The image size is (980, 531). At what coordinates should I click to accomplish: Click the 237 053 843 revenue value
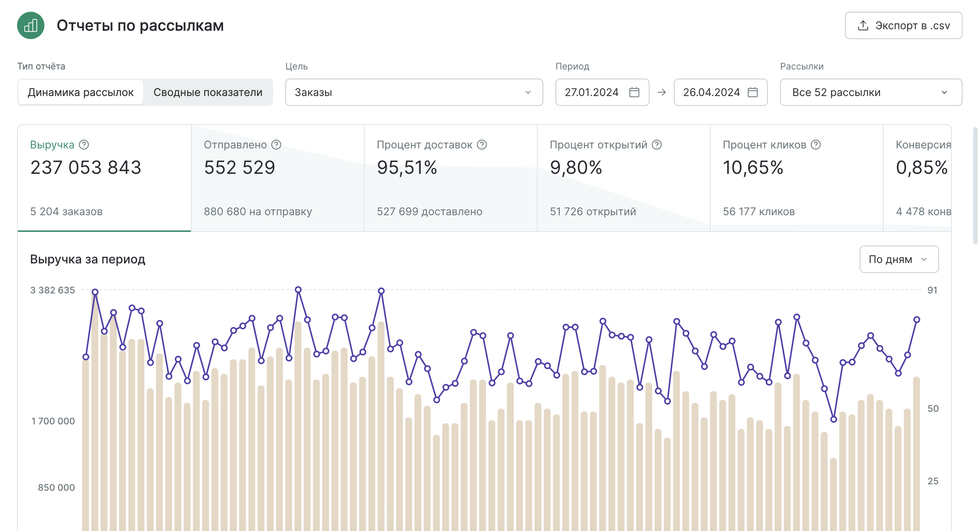tap(86, 167)
